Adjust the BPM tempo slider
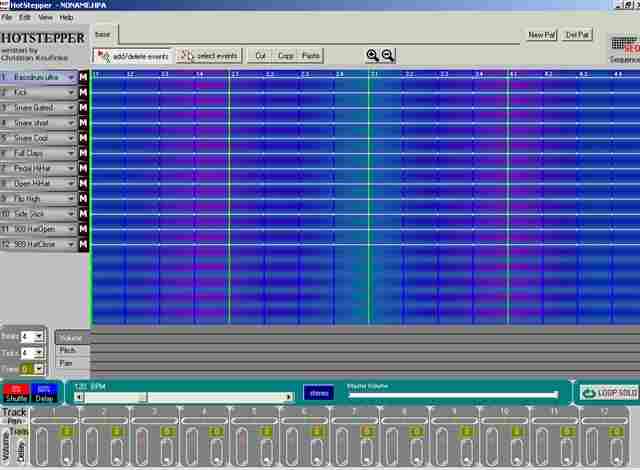 184,397
